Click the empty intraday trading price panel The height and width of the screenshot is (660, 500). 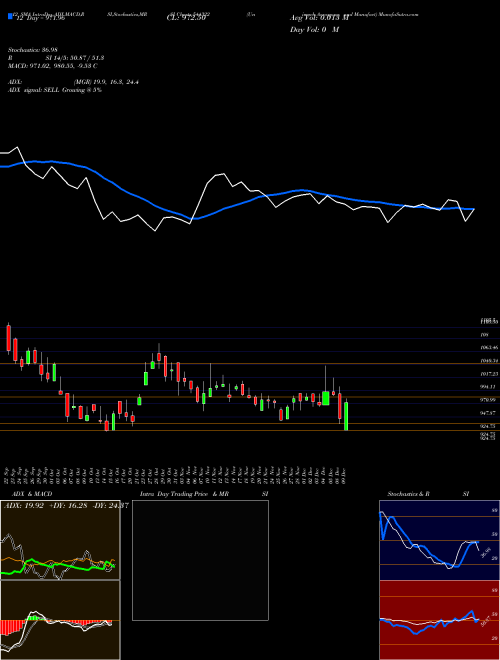pos(200,560)
